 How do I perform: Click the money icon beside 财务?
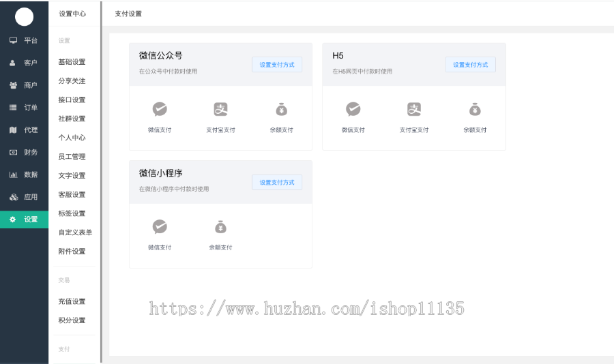(x=14, y=152)
